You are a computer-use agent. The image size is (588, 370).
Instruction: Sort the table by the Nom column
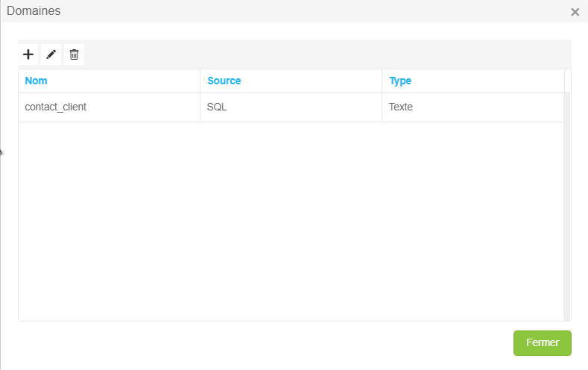tap(37, 81)
